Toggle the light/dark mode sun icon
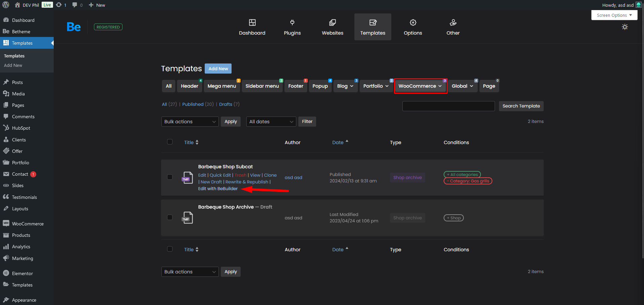The width and height of the screenshot is (644, 305). pos(625,27)
